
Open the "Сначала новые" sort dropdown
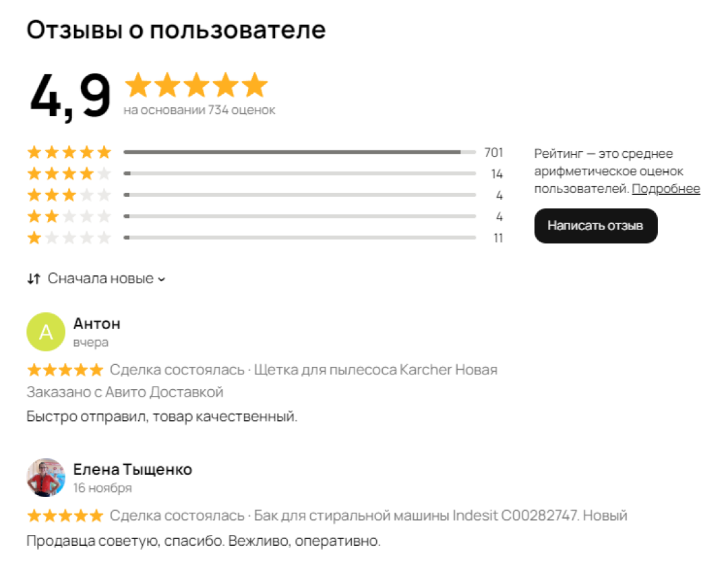(100, 279)
